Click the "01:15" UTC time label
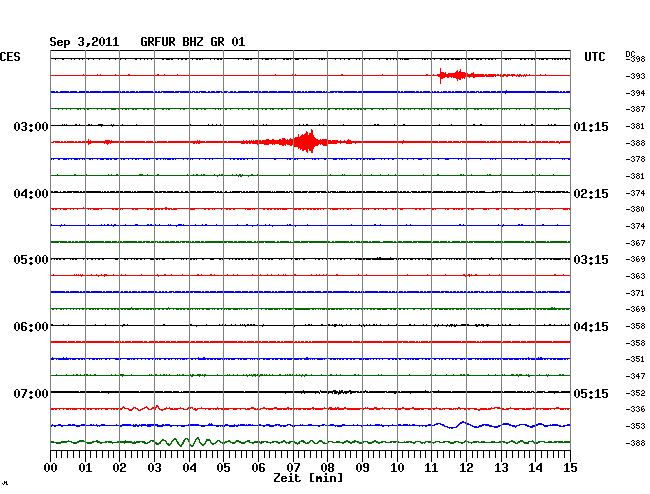The image size is (650, 494). pyautogui.click(x=591, y=126)
